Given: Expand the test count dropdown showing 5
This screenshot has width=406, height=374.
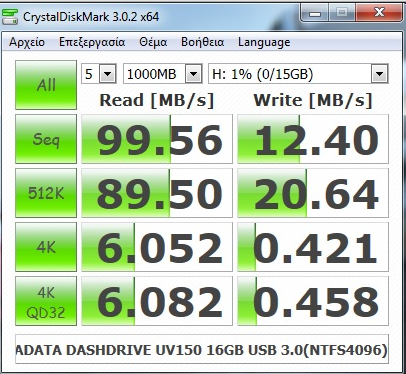Looking at the screenshot, I should point(108,74).
